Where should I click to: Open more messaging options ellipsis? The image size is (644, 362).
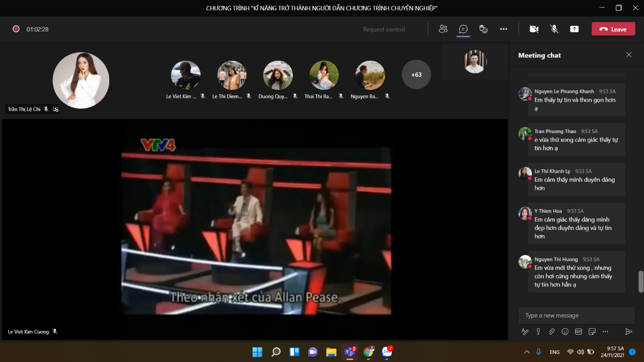click(x=605, y=332)
